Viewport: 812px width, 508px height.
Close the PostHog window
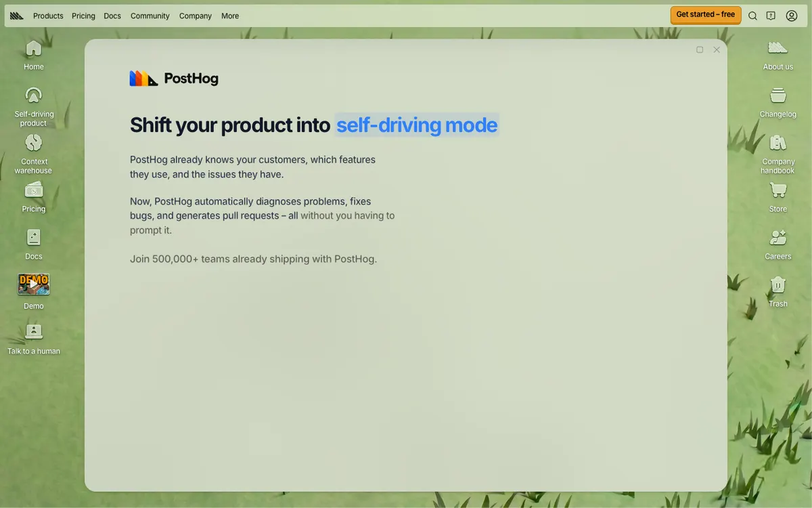717,49
